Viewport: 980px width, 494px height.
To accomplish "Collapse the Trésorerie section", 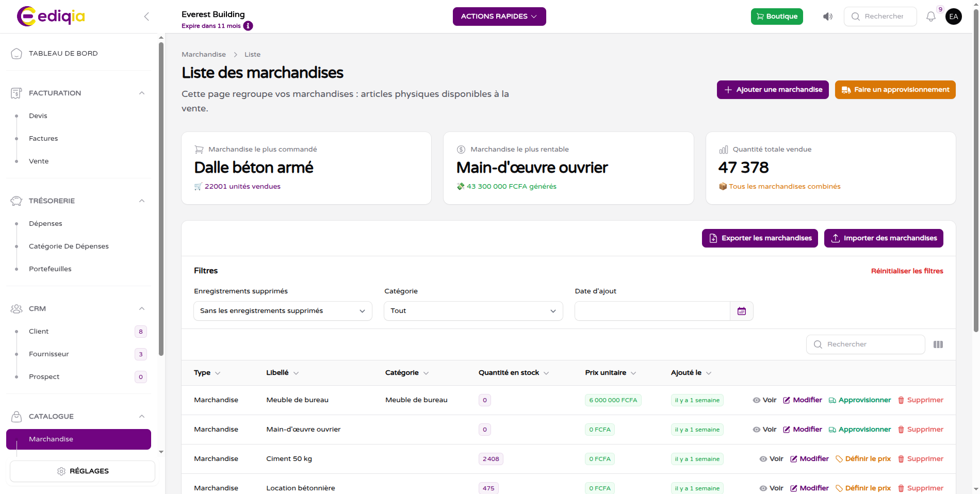I will [x=142, y=201].
